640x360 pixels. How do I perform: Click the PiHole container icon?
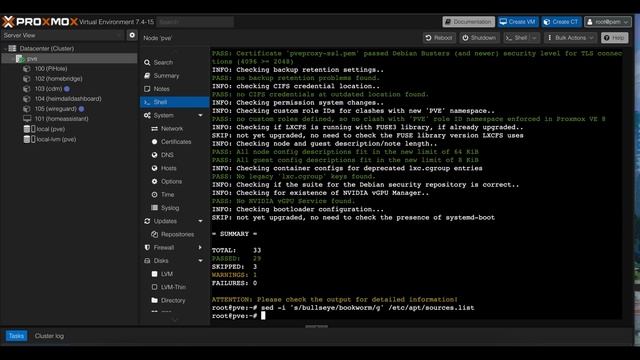27,69
